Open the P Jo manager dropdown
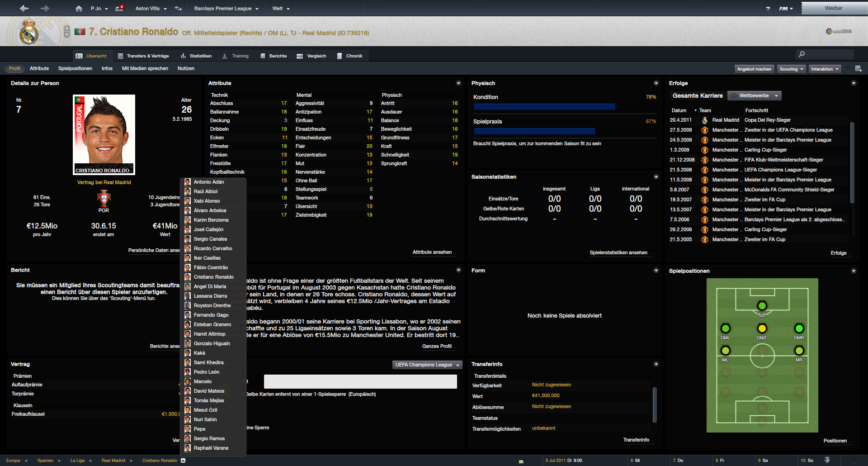The image size is (868, 466). (99, 9)
